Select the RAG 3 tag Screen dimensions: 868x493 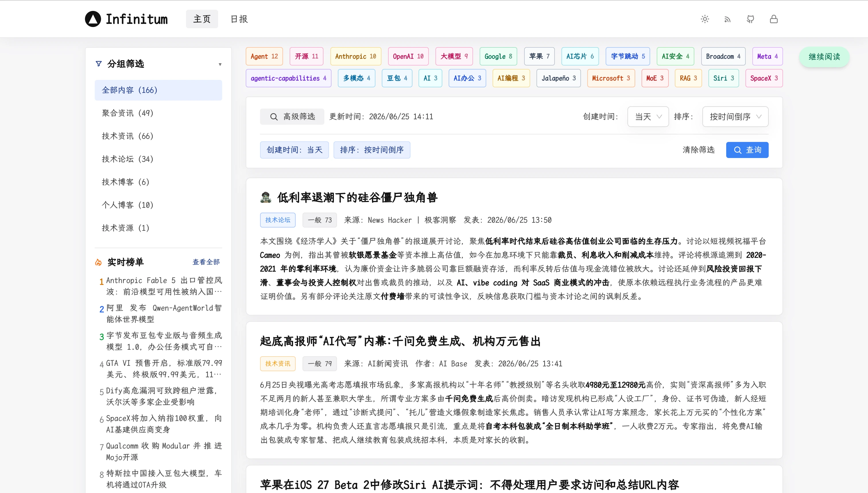click(x=688, y=78)
